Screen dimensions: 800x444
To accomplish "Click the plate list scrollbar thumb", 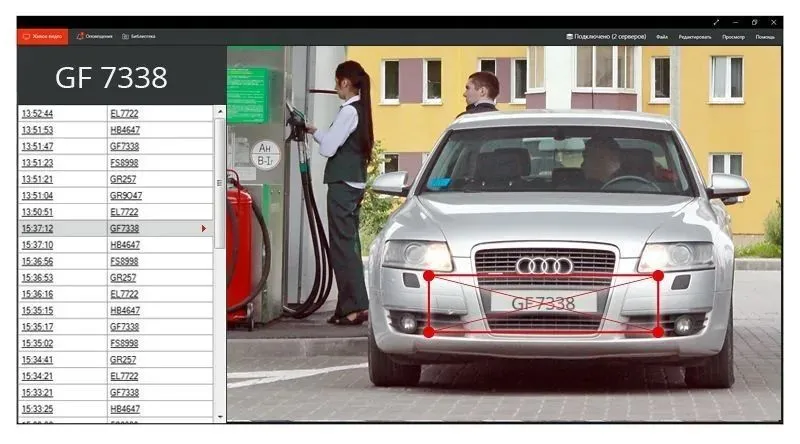I will [220, 182].
